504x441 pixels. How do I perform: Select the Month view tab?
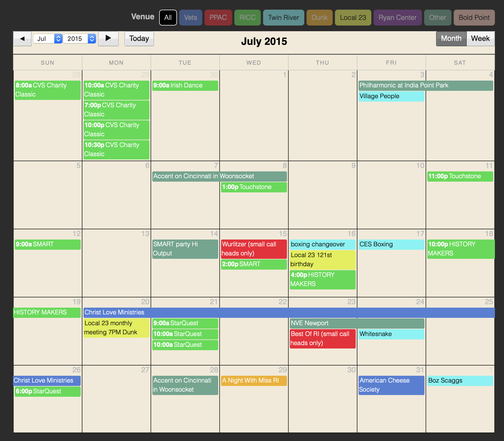451,39
